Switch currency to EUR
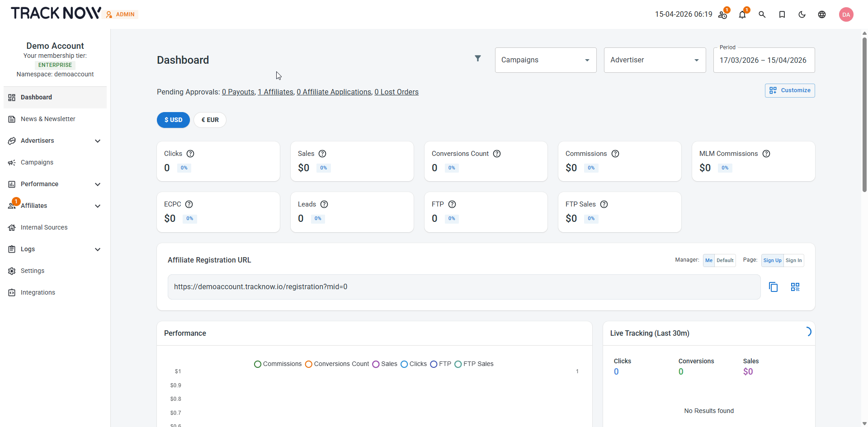Viewport: 868px width, 427px height. pos(210,120)
